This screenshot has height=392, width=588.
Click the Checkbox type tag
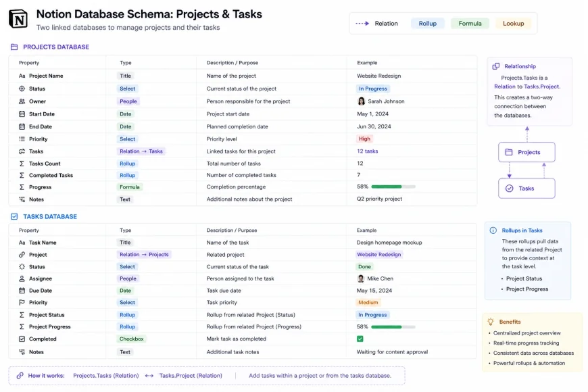pos(131,339)
